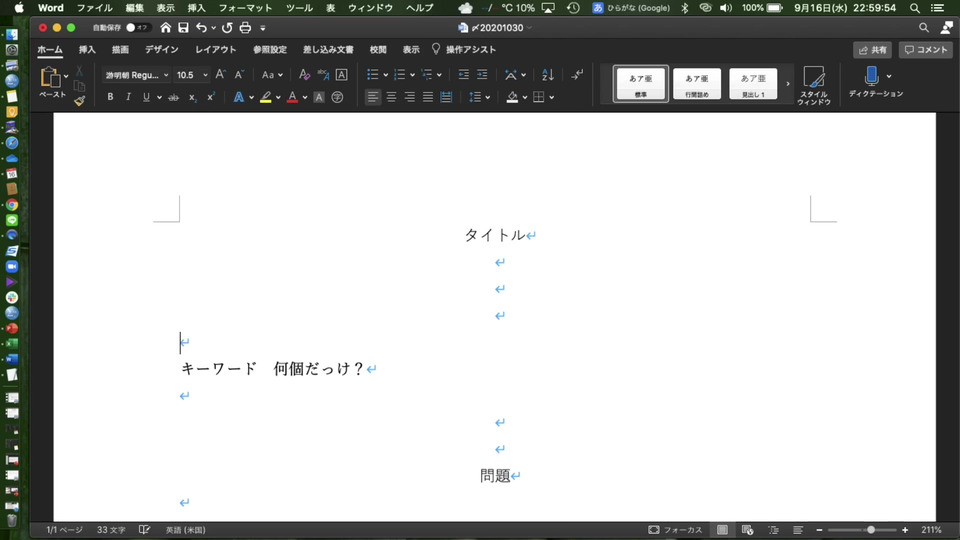Image resolution: width=960 pixels, height=540 pixels.
Task: Click the Format Painter brush icon
Action: [79, 101]
